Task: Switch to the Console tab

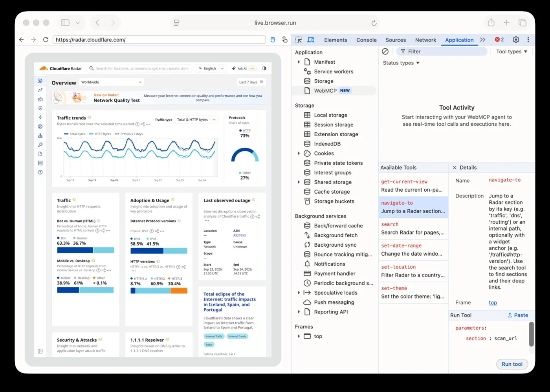Action: click(x=367, y=40)
